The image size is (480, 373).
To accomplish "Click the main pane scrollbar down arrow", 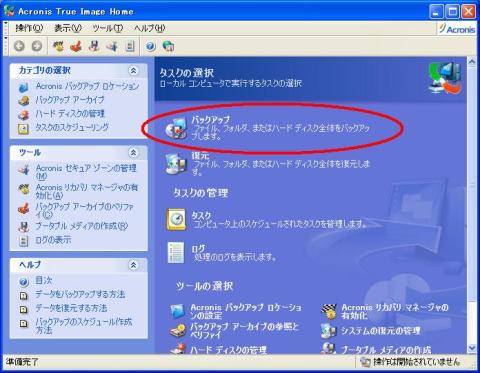I will pyautogui.click(x=472, y=348).
